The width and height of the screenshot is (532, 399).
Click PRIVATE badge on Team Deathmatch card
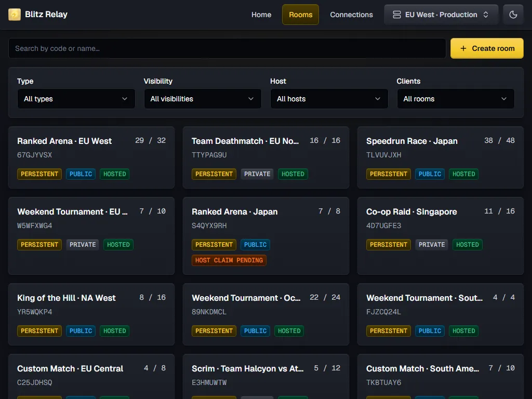(x=257, y=174)
